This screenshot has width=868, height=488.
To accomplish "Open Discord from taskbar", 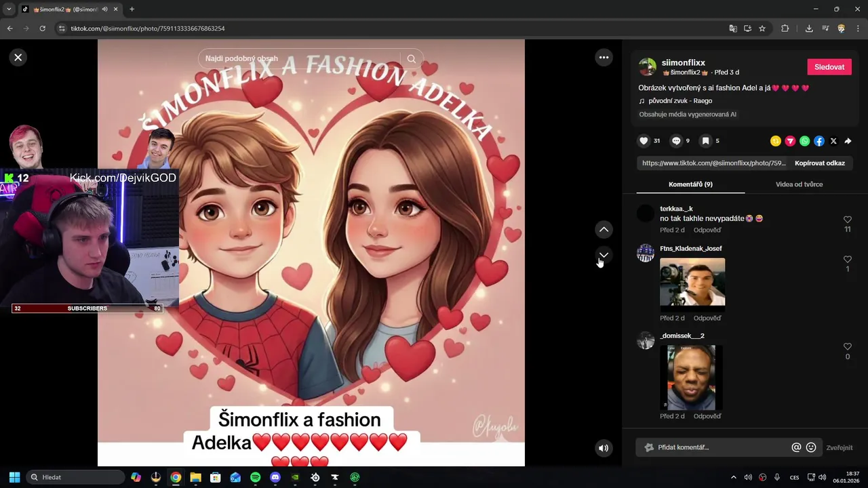I will pos(275,477).
